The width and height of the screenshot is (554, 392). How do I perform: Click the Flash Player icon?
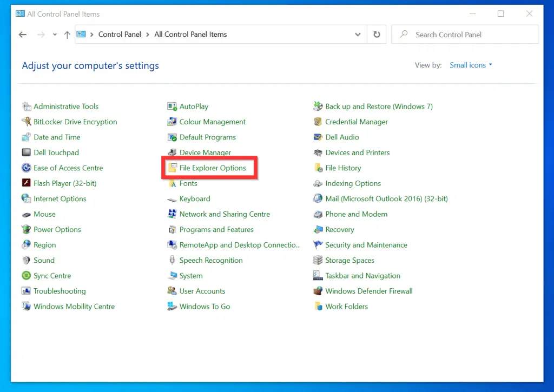pyautogui.click(x=26, y=183)
